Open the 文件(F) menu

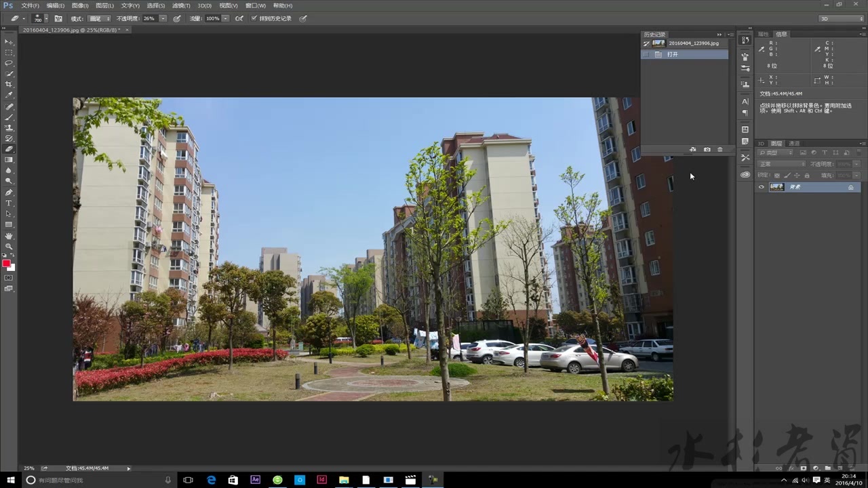point(30,5)
